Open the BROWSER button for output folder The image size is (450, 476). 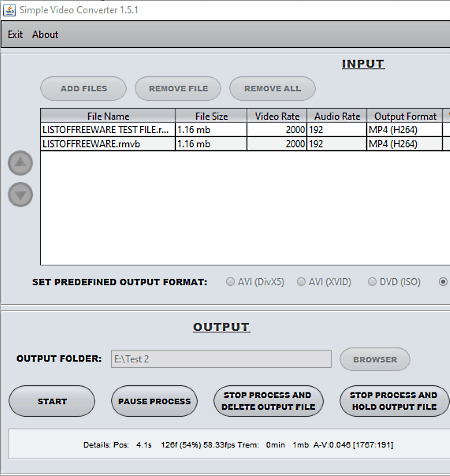pos(375,359)
